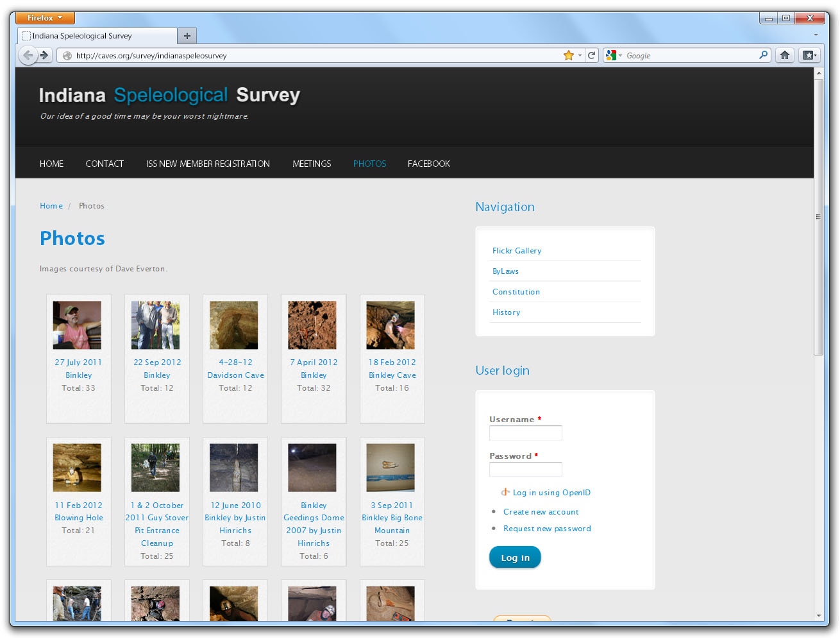Image resolution: width=840 pixels, height=639 pixels.
Task: Click Create new account link
Action: 541,512
